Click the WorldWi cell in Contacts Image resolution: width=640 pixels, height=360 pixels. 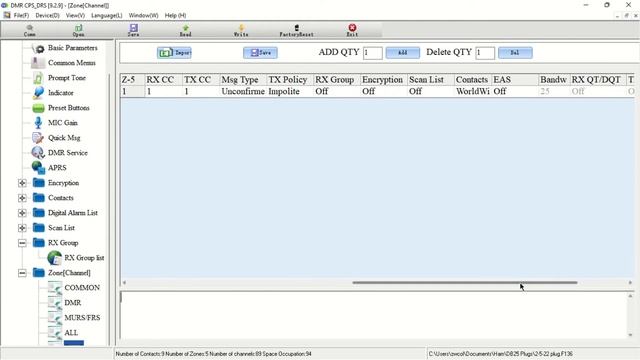coord(473,91)
